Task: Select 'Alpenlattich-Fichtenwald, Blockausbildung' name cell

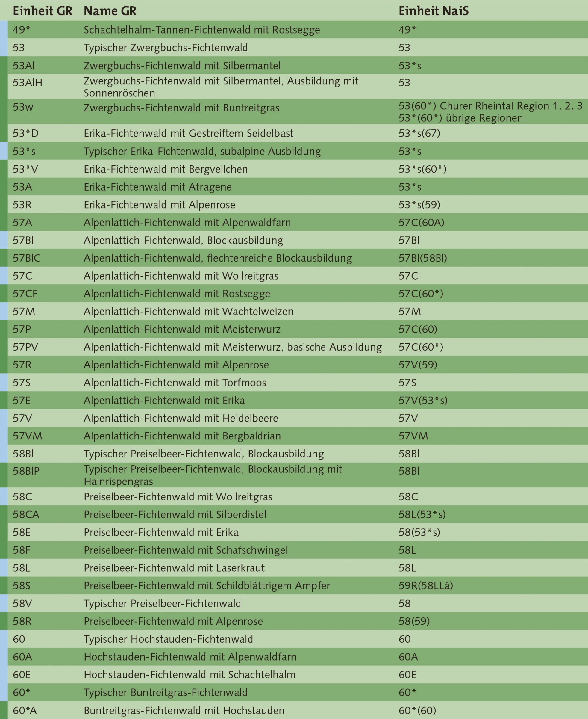Action: 184,240
